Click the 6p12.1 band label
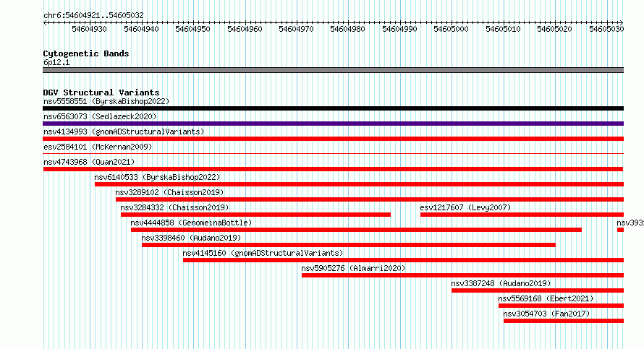This screenshot has height=349, width=644. 56,62
